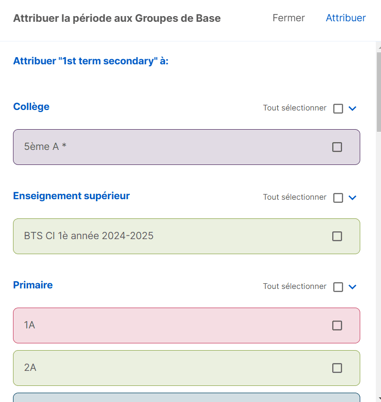
Task: Tick the 1A group checkbox
Action: click(x=337, y=325)
